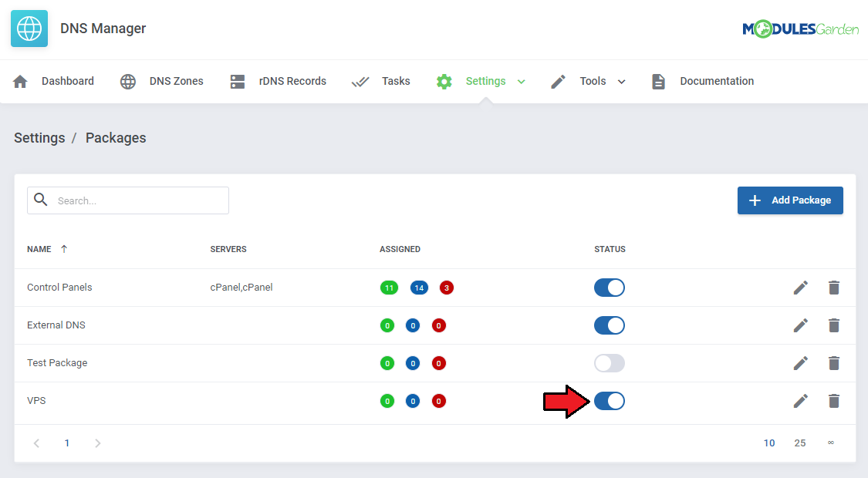Image resolution: width=868 pixels, height=478 pixels.
Task: Click the Tasks double-check icon
Action: [360, 82]
